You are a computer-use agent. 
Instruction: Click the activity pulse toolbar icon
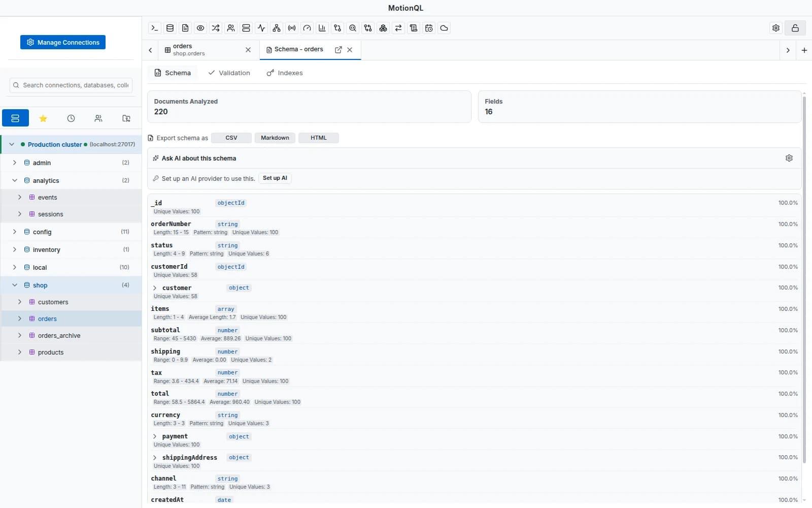(261, 28)
